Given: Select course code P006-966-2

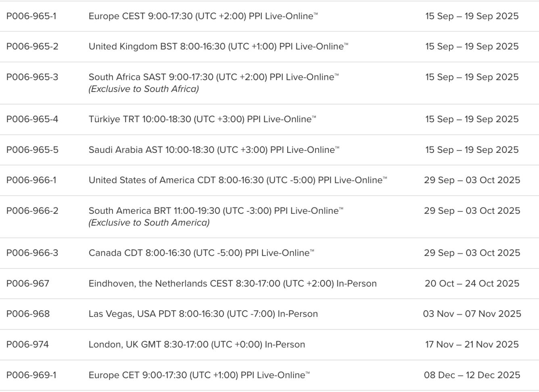Looking at the screenshot, I should (x=32, y=211).
